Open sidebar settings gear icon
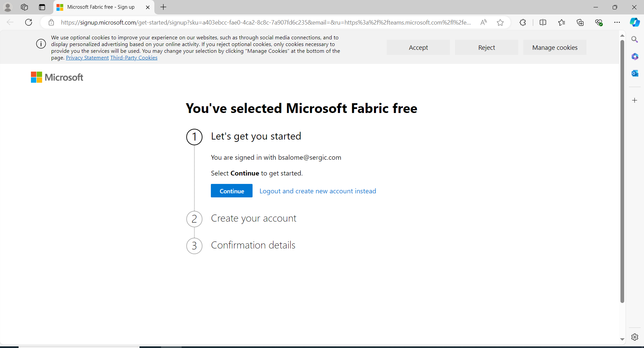644x348 pixels. point(635,337)
